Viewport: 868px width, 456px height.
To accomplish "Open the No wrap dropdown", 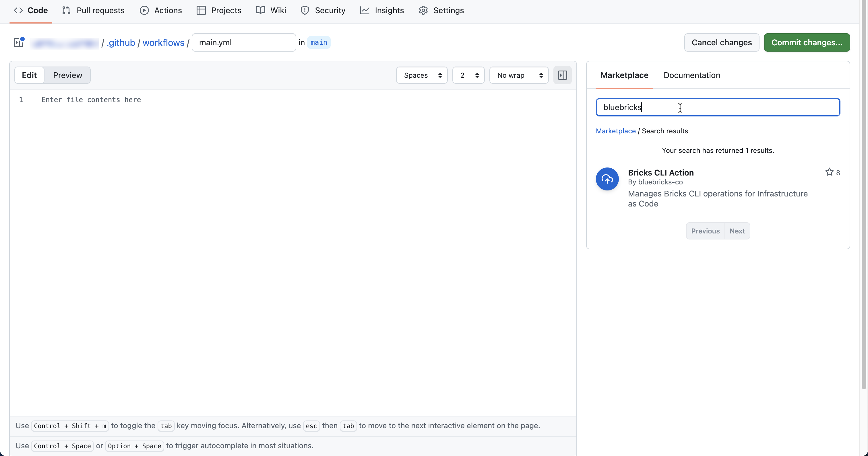I will [x=519, y=75].
